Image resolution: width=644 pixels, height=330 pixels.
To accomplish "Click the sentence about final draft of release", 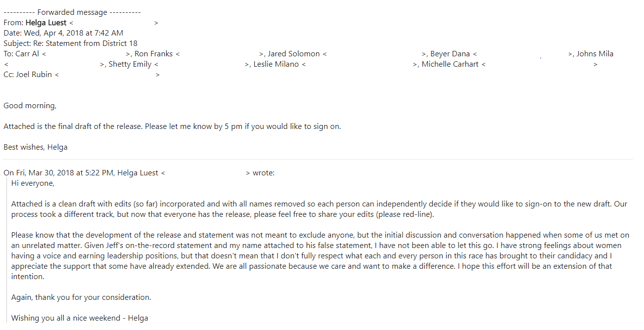I will (x=172, y=126).
